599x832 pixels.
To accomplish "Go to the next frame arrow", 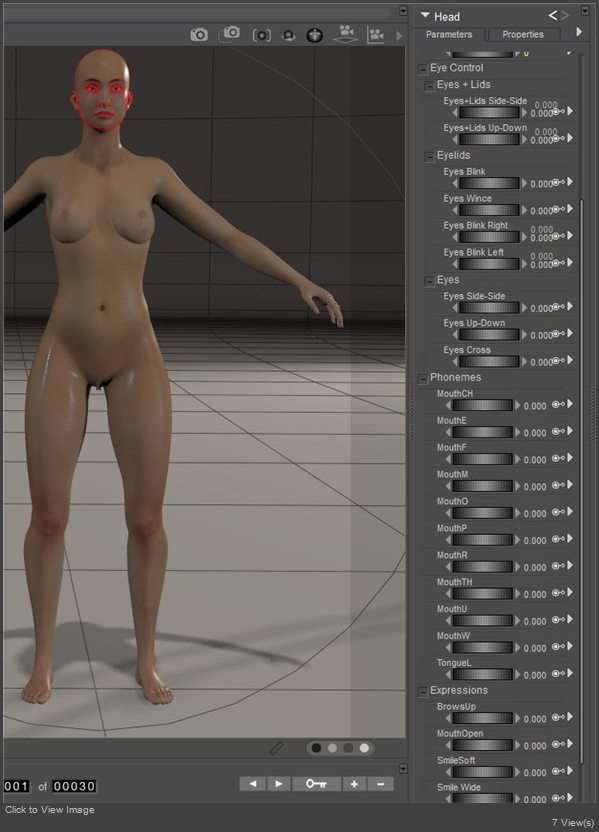I will point(279,784).
